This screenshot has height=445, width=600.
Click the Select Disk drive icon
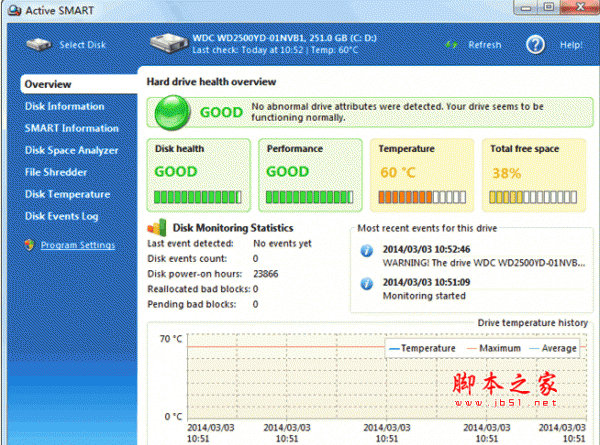pos(39,45)
